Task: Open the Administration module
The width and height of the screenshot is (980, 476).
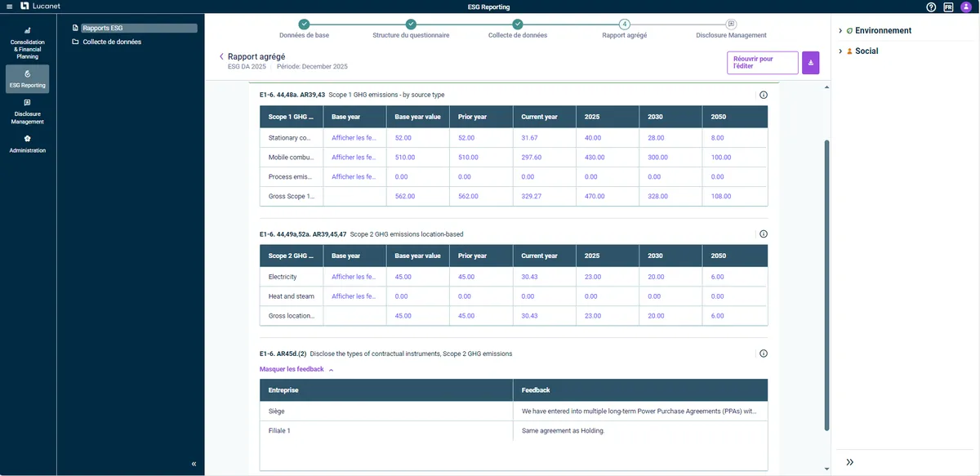Action: point(28,145)
